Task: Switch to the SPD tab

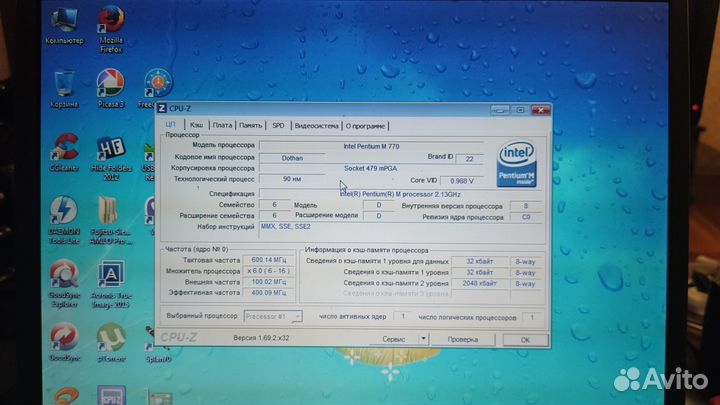Action: [278, 125]
